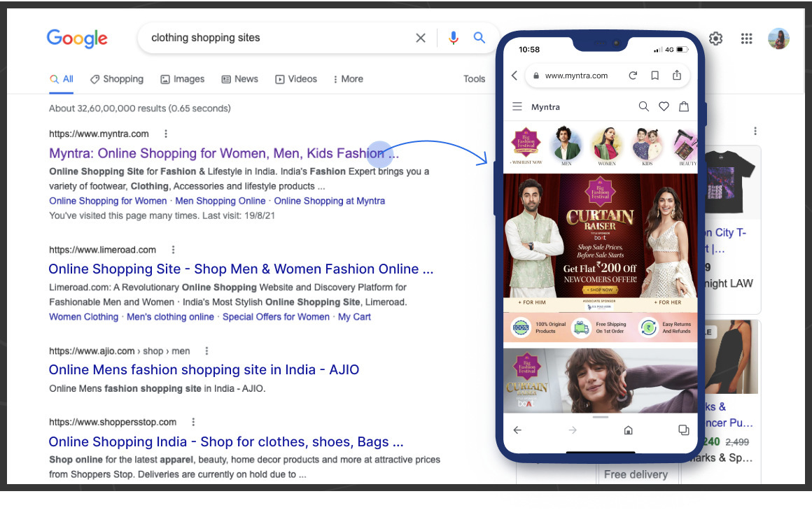Click the Free delivery label below the phone
The width and height of the screenshot is (812, 524).
point(636,474)
